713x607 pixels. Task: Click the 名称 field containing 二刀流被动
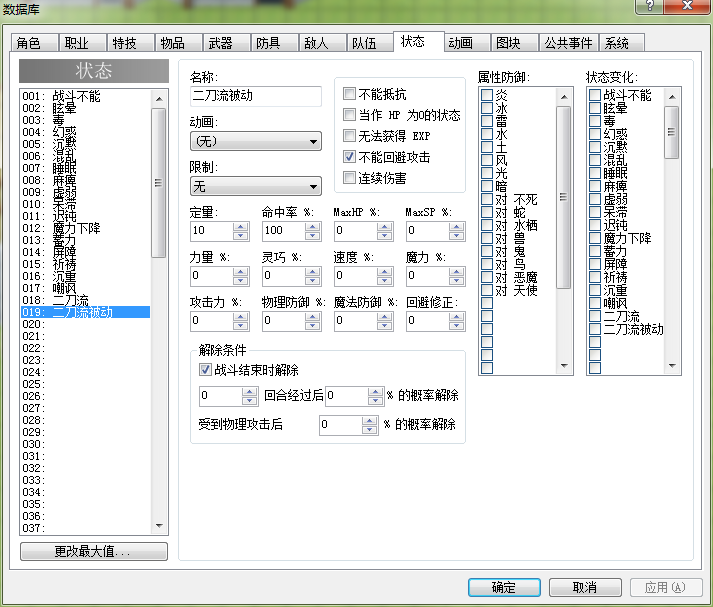click(256, 96)
